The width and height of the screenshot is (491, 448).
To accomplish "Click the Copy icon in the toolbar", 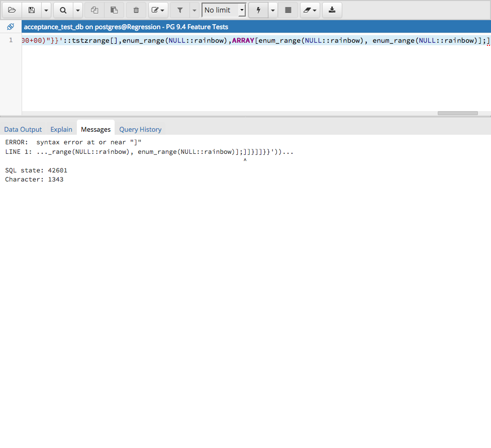I will point(94,10).
